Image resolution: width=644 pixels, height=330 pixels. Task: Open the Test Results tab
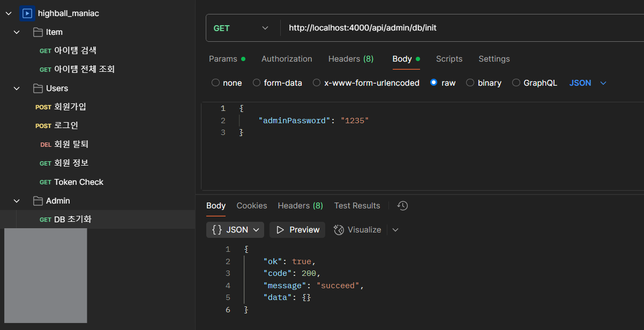(357, 205)
